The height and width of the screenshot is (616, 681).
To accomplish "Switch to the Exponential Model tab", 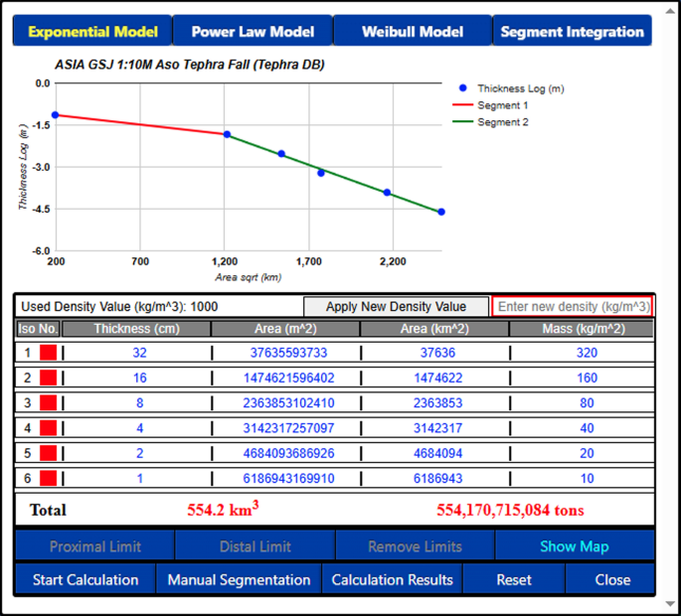I will tap(92, 32).
